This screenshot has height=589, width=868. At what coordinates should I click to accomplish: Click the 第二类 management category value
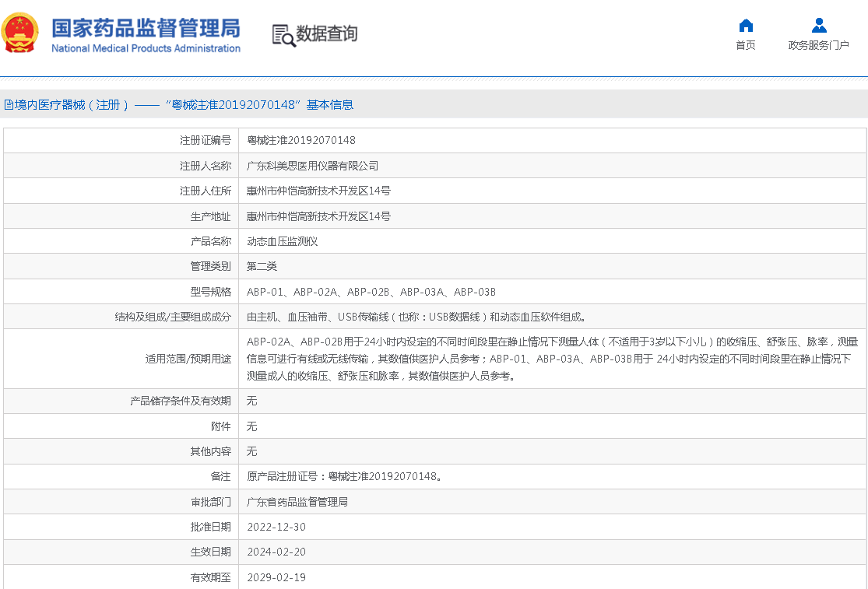coord(262,267)
